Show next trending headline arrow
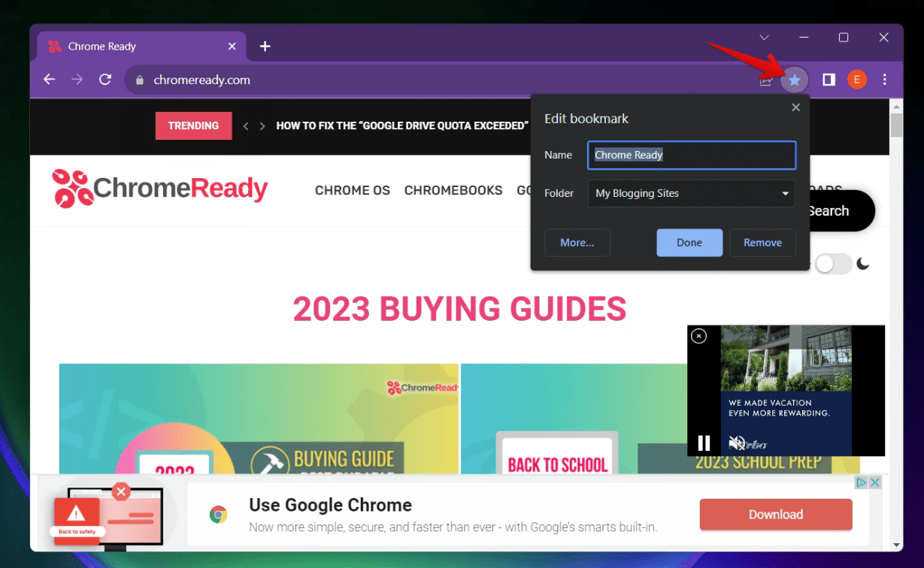The image size is (924, 568). pyautogui.click(x=262, y=126)
